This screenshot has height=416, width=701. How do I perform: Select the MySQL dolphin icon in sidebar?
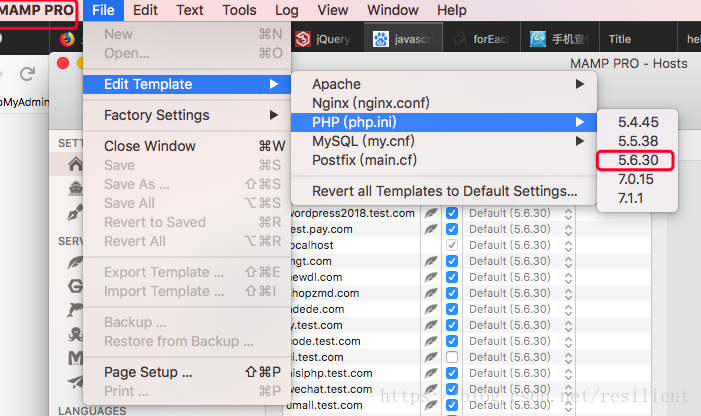[x=76, y=310]
